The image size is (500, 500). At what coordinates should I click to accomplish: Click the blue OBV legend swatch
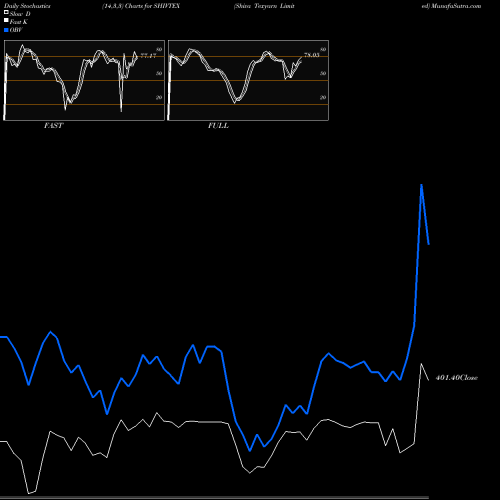point(6,30)
